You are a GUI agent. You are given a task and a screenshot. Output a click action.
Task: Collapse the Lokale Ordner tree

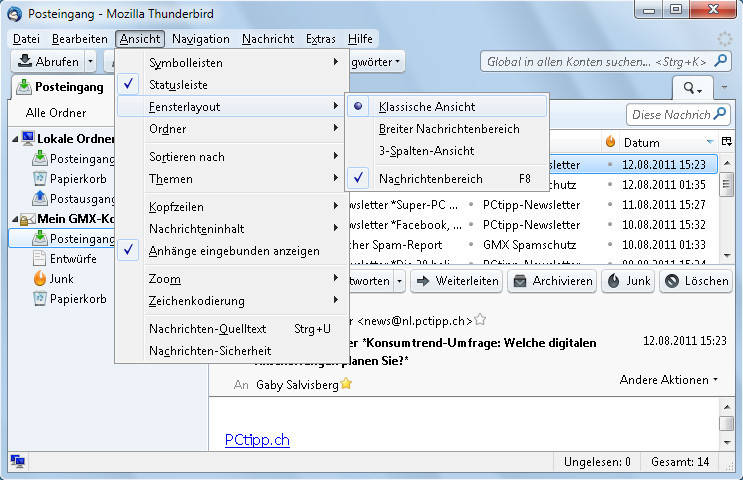click(15, 139)
